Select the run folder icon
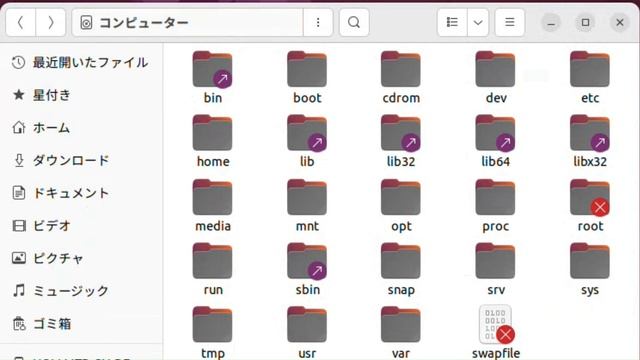 pos(212,262)
